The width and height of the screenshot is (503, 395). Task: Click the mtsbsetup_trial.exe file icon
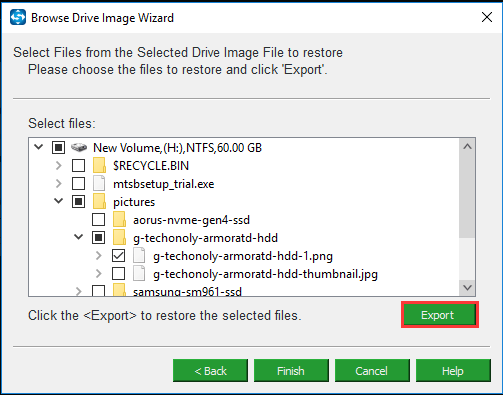(x=99, y=183)
